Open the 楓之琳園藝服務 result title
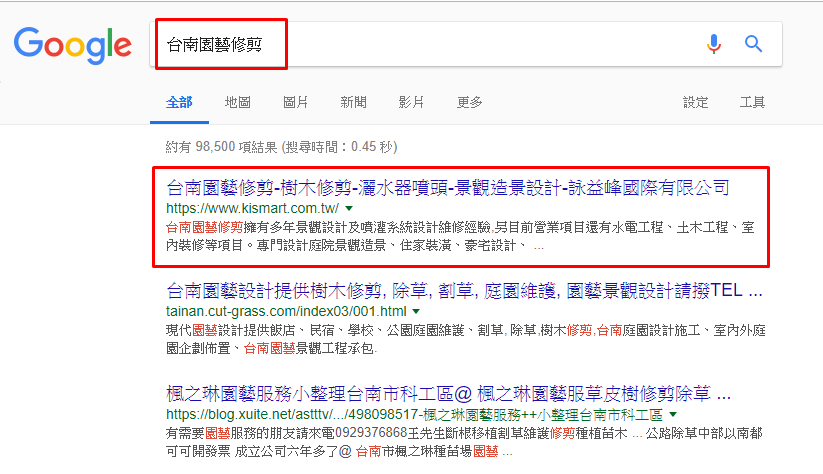The width and height of the screenshot is (823, 474). (x=448, y=394)
